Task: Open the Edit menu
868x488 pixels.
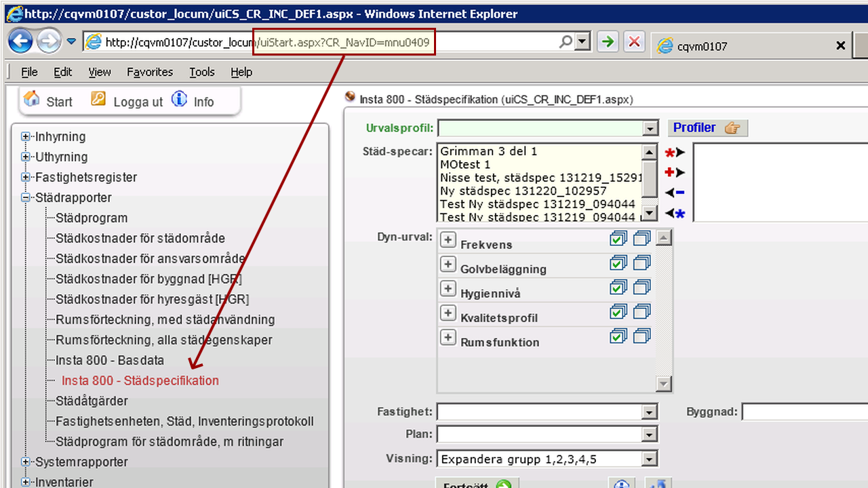Action: [63, 72]
